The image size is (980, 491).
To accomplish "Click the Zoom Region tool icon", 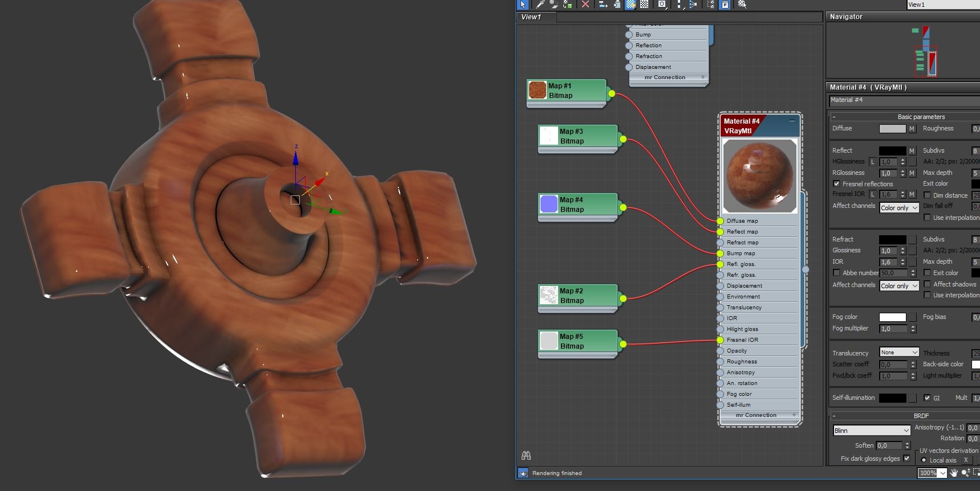I will (x=977, y=473).
